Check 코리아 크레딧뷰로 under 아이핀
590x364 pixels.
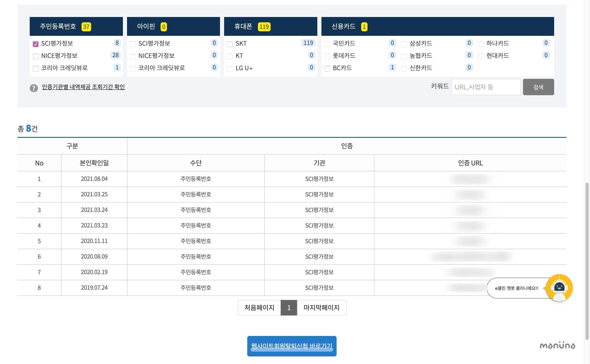click(x=133, y=69)
